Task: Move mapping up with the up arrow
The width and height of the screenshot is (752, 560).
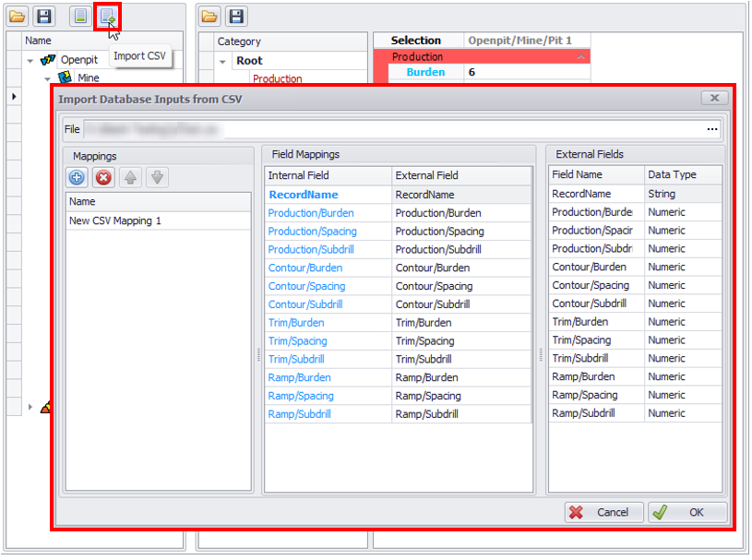Action: pyautogui.click(x=130, y=178)
